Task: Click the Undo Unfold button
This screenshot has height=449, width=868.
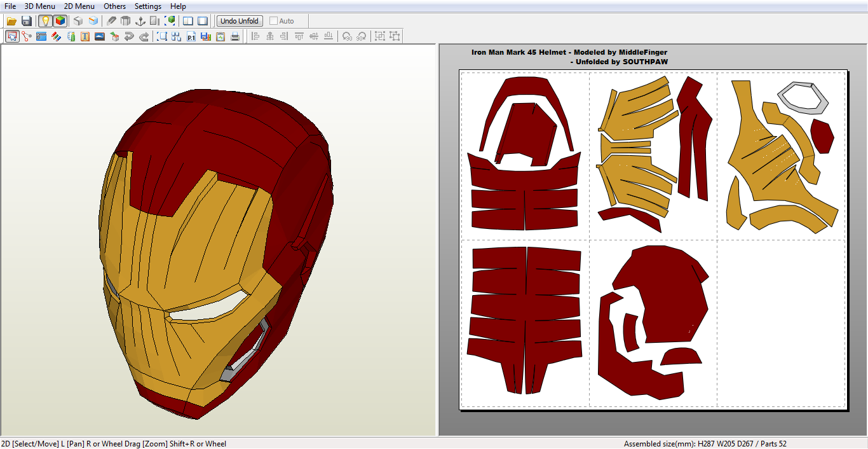Action: pos(240,21)
